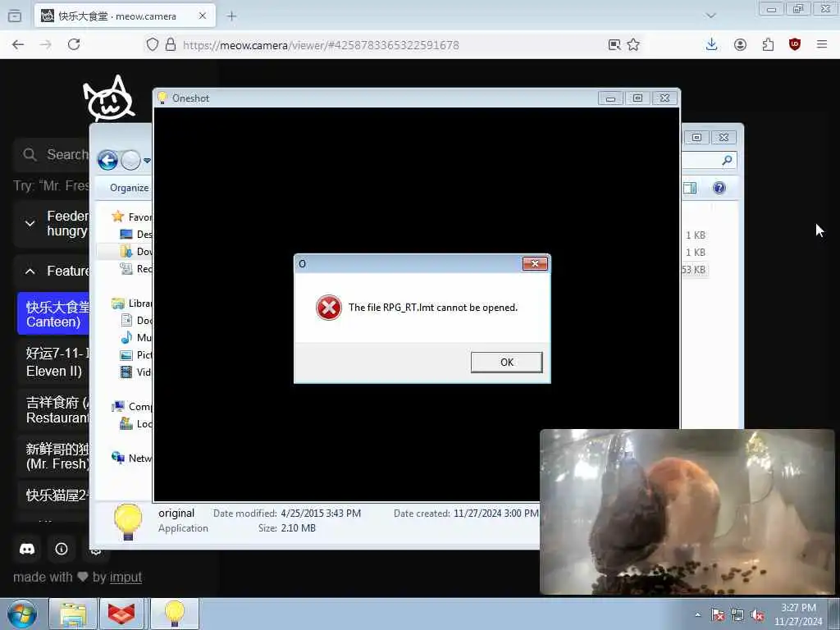
Task: Select Documents library in Explorer
Action: click(136, 321)
